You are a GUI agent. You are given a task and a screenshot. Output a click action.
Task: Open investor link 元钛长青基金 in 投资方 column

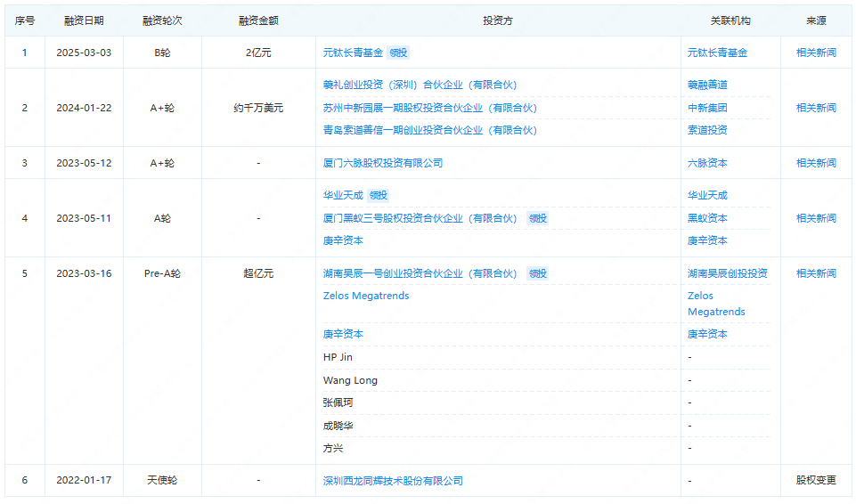[353, 53]
